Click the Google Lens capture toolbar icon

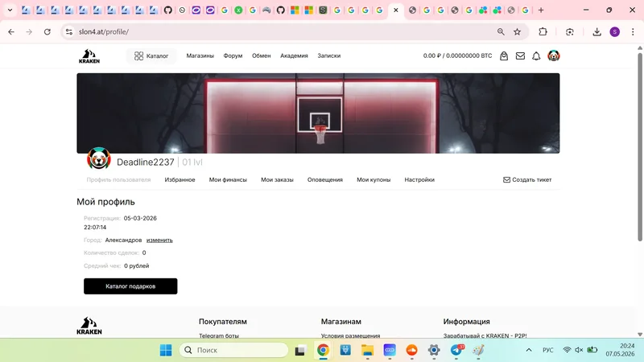(x=570, y=31)
